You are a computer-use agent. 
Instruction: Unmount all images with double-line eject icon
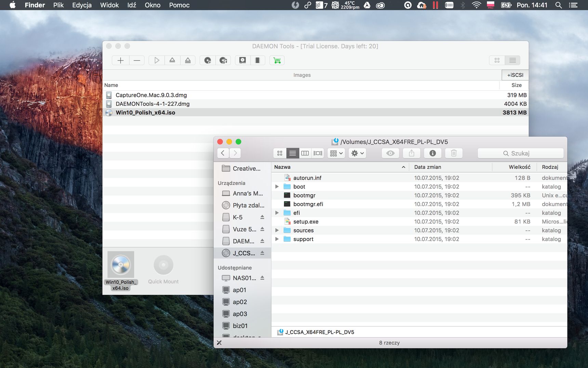188,60
